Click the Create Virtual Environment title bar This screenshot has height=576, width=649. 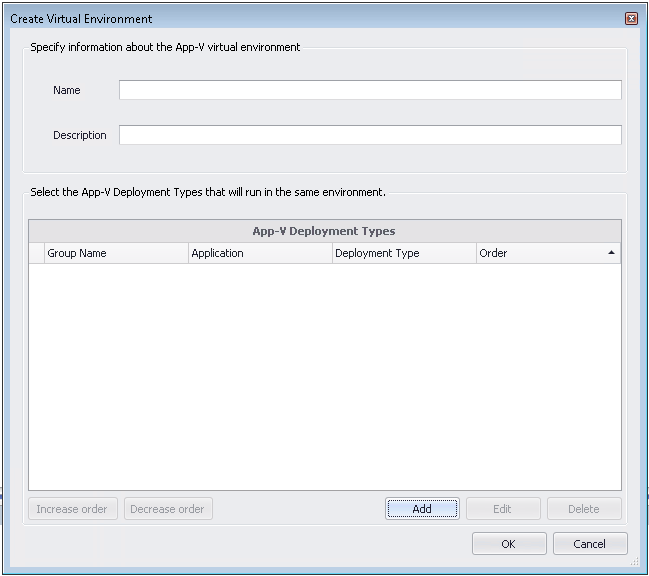300,19
